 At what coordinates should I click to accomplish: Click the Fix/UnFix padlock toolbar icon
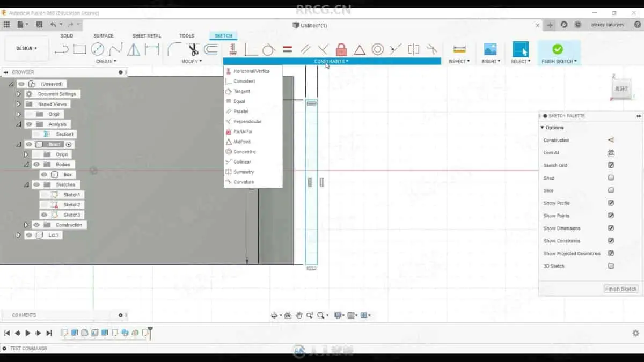341,50
